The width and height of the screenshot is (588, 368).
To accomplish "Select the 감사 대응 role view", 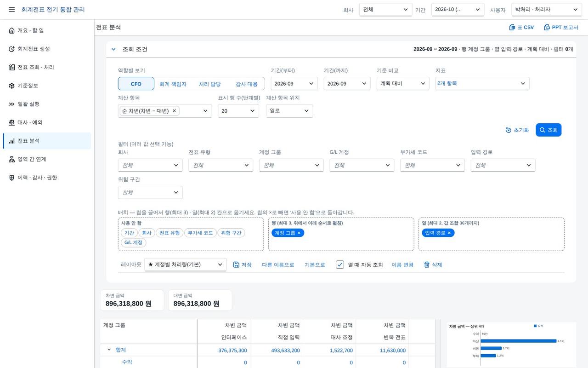I will click(x=247, y=84).
